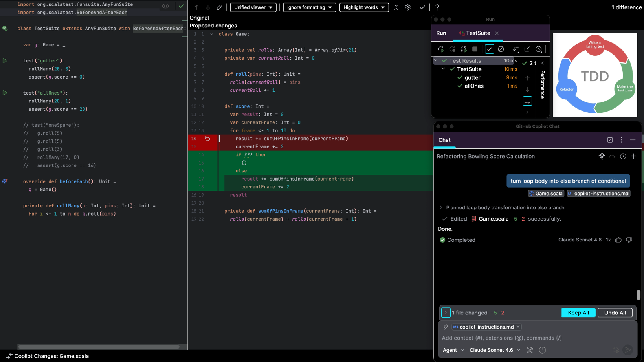The image size is (644, 362).
Task: Switch to the TestSuite run tab
Action: point(477,33)
